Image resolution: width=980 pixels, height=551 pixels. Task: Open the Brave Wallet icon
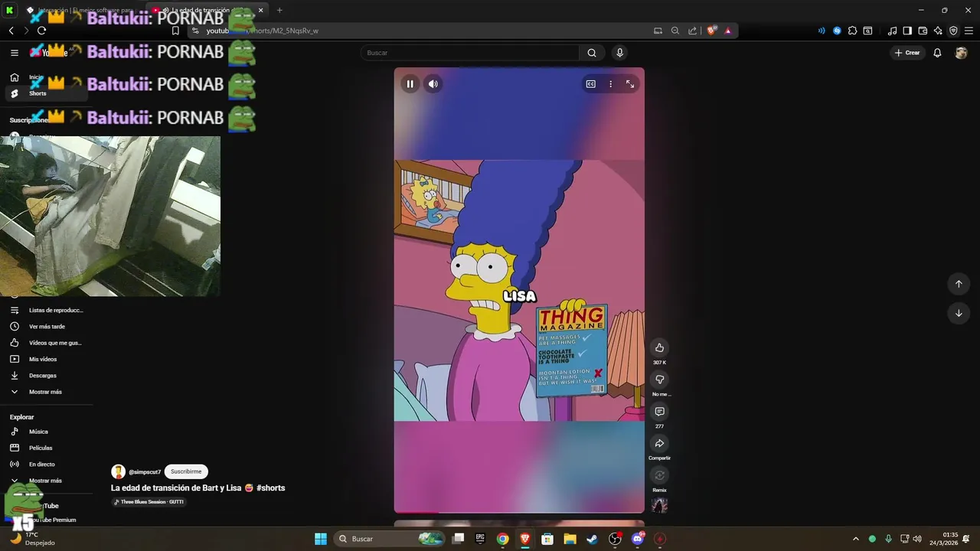coord(923,31)
